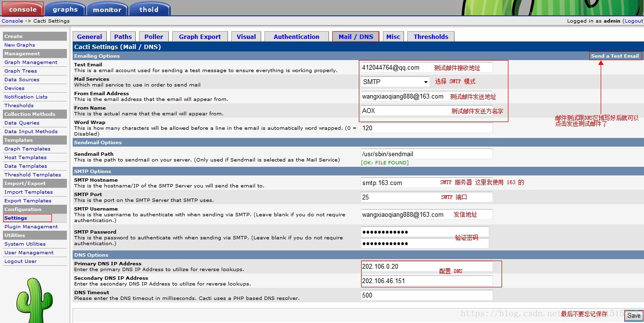The width and height of the screenshot is (644, 323).
Task: Open Graph Trees in sidebar
Action: [x=21, y=71]
